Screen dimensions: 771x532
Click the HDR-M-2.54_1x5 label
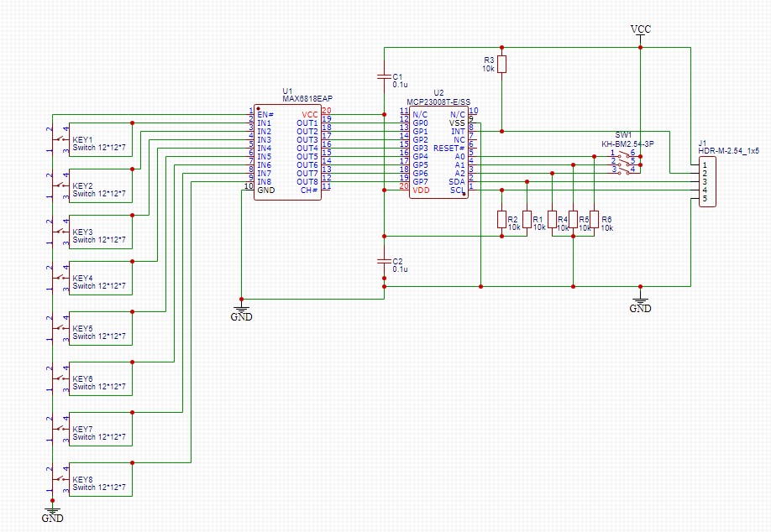[x=729, y=151]
